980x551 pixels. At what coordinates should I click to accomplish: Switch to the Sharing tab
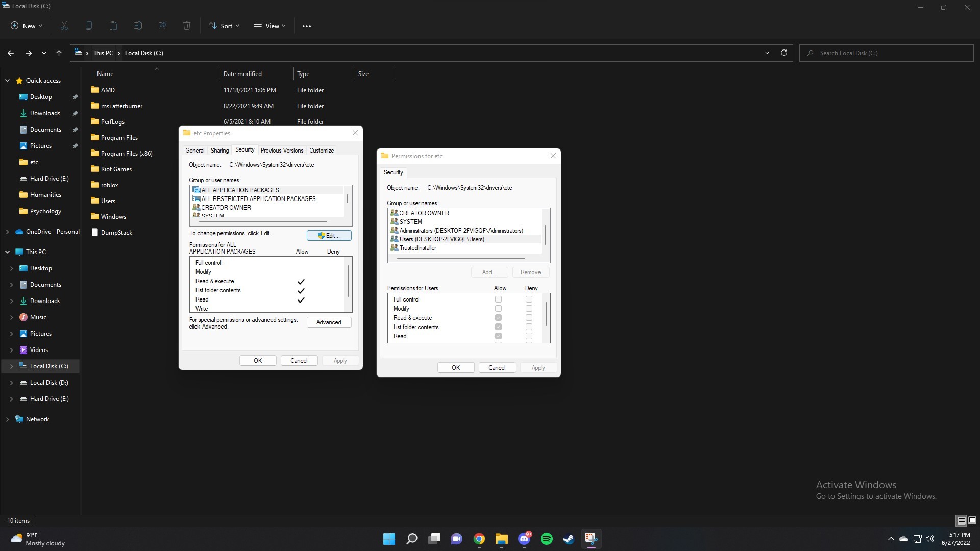(219, 151)
